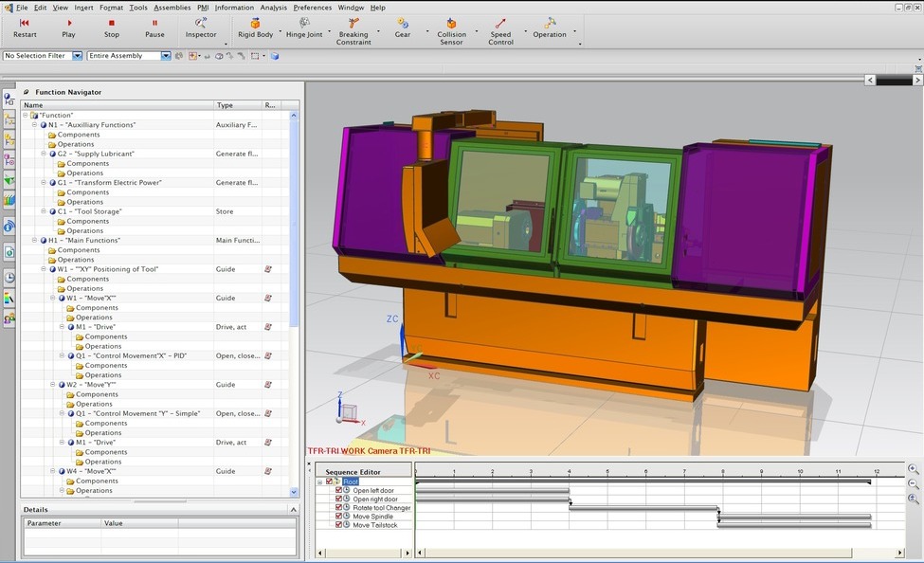Open the Analysis menu
The width and height of the screenshot is (924, 563).
[x=274, y=8]
